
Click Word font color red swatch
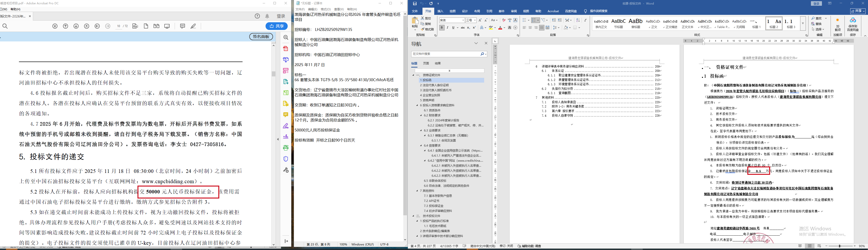500,28
